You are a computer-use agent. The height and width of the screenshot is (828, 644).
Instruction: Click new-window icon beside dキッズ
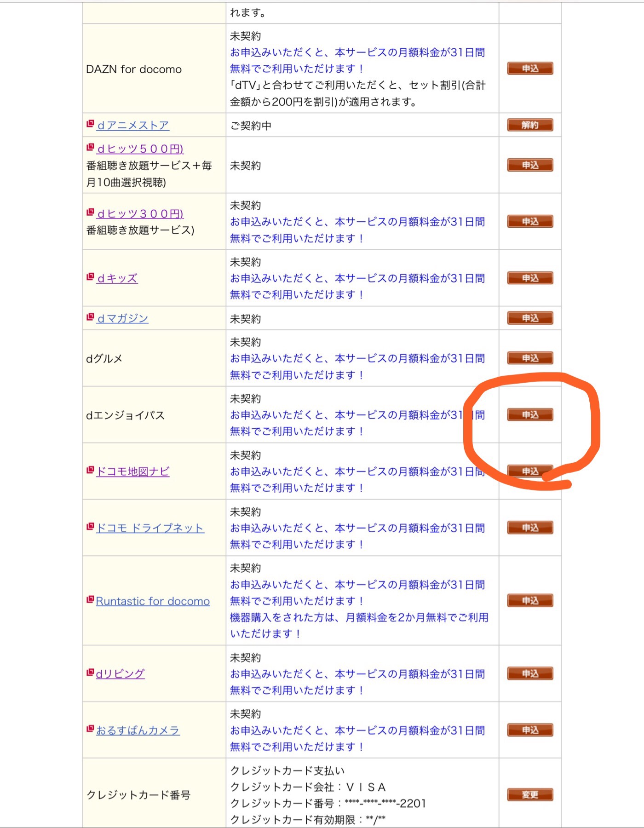point(91,277)
